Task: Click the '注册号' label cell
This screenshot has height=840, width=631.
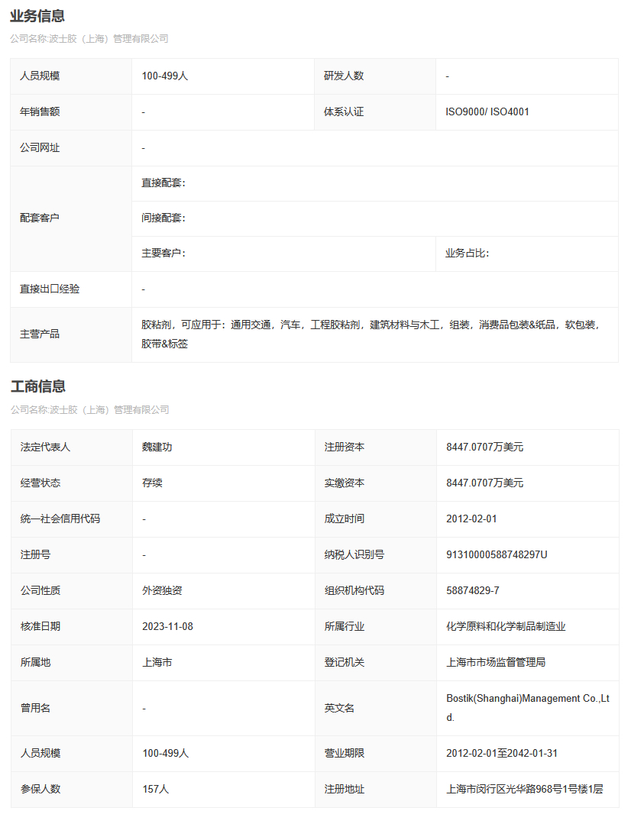Action: 71,555
